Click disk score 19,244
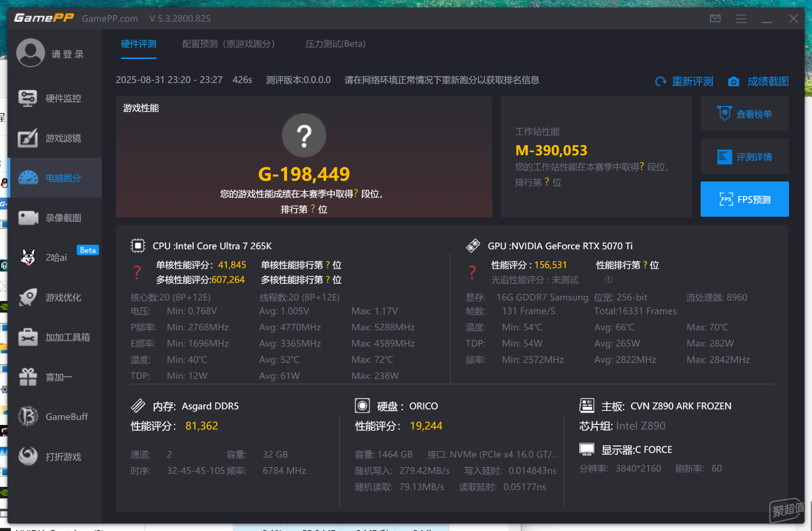Screen dimensions: 812x531 point(426,426)
